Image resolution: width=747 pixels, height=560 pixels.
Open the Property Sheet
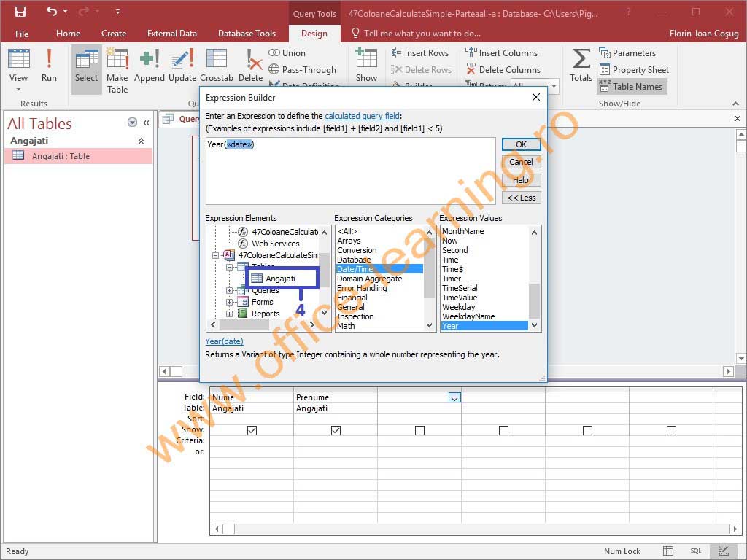634,69
